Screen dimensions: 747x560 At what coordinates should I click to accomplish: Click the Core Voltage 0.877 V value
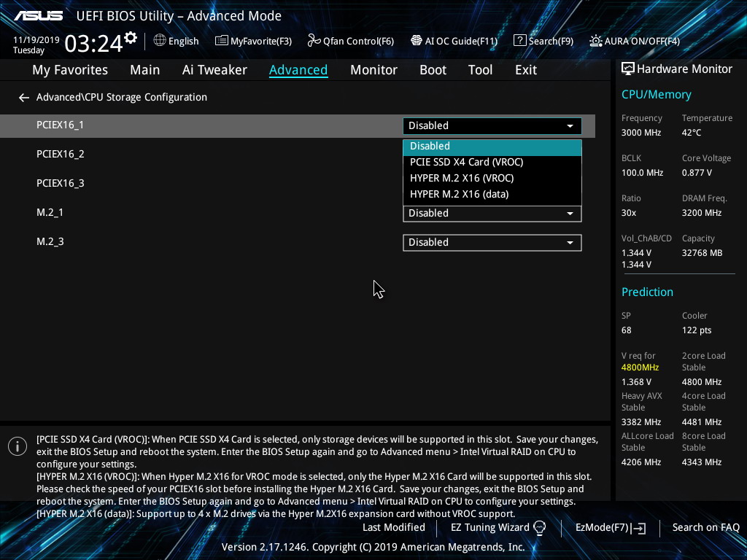pyautogui.click(x=697, y=173)
